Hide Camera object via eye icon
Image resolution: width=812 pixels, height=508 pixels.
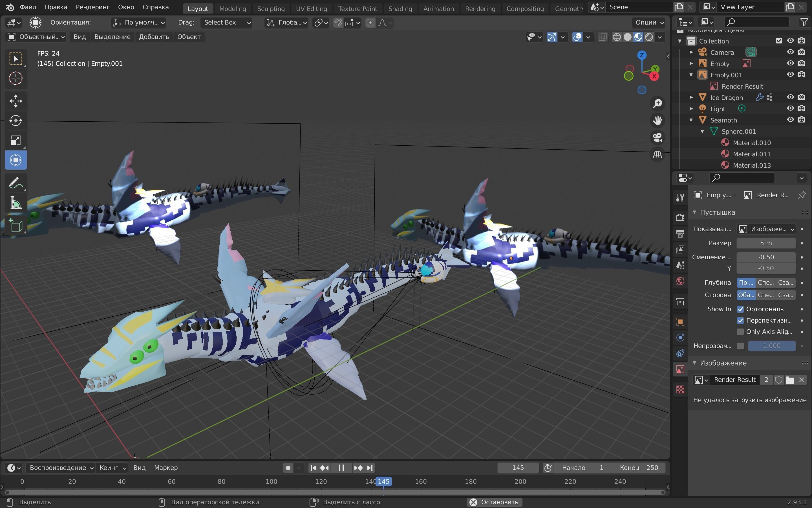(790, 52)
